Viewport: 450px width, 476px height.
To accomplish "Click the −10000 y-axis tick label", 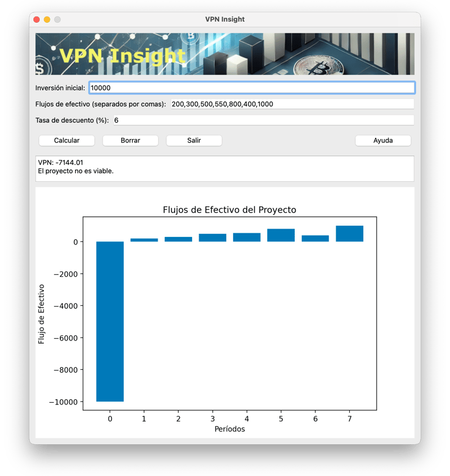I will [64, 402].
